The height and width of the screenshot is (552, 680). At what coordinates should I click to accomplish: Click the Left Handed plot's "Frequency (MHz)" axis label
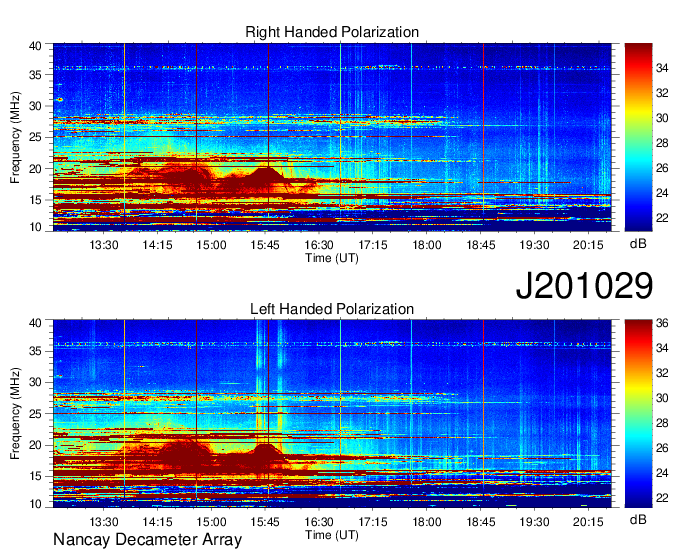15,414
